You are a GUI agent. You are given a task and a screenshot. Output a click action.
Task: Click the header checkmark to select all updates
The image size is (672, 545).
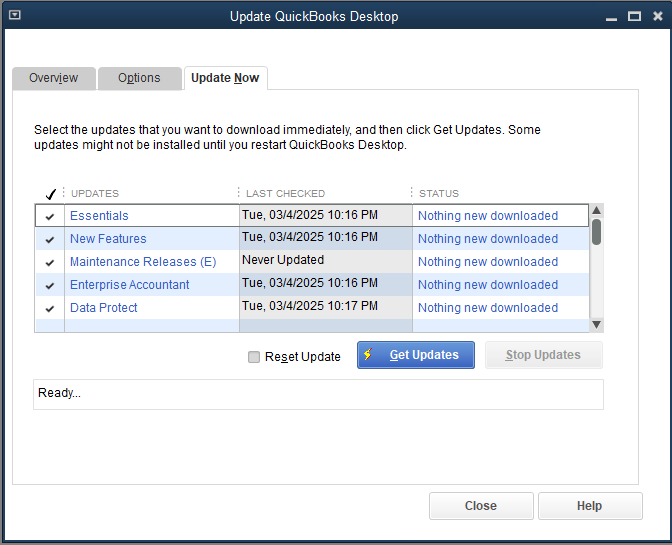click(x=51, y=194)
